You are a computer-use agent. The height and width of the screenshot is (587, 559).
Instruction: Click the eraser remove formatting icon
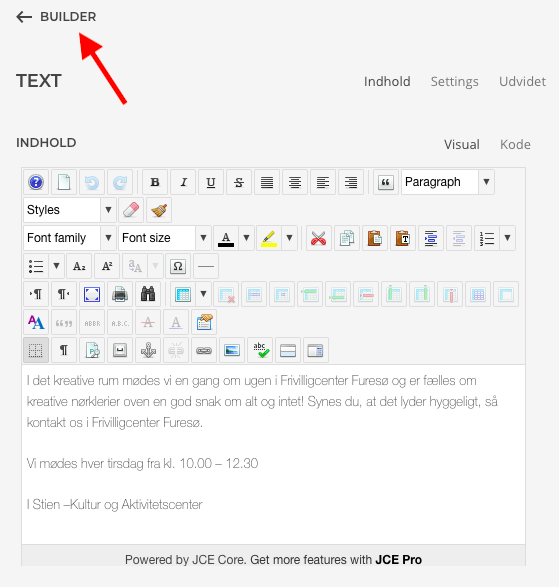coord(131,210)
